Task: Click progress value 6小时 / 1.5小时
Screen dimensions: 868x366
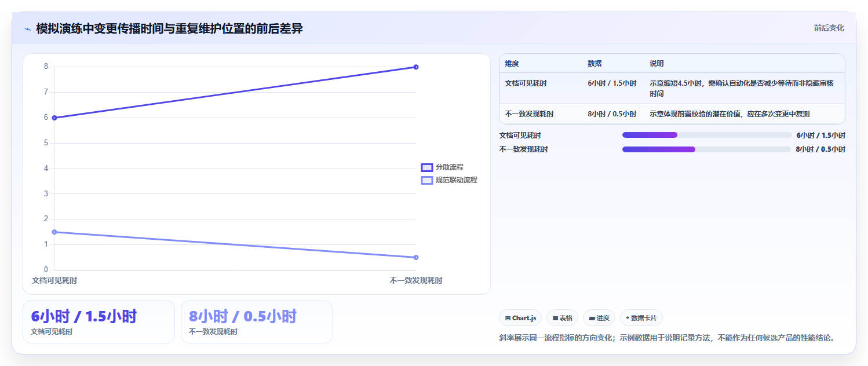Action: pos(820,136)
